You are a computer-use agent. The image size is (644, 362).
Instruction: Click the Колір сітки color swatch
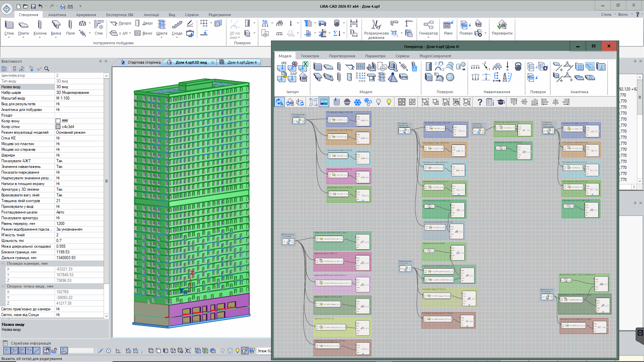(58, 127)
